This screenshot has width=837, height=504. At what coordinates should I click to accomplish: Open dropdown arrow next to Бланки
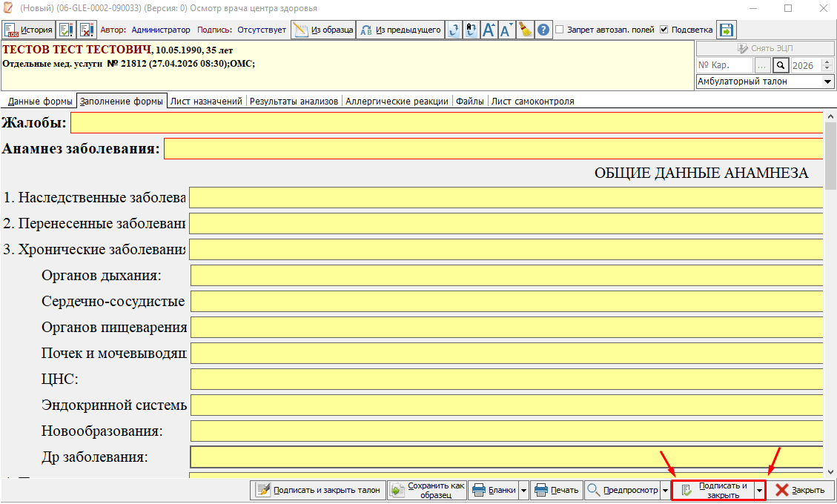pyautogui.click(x=523, y=491)
